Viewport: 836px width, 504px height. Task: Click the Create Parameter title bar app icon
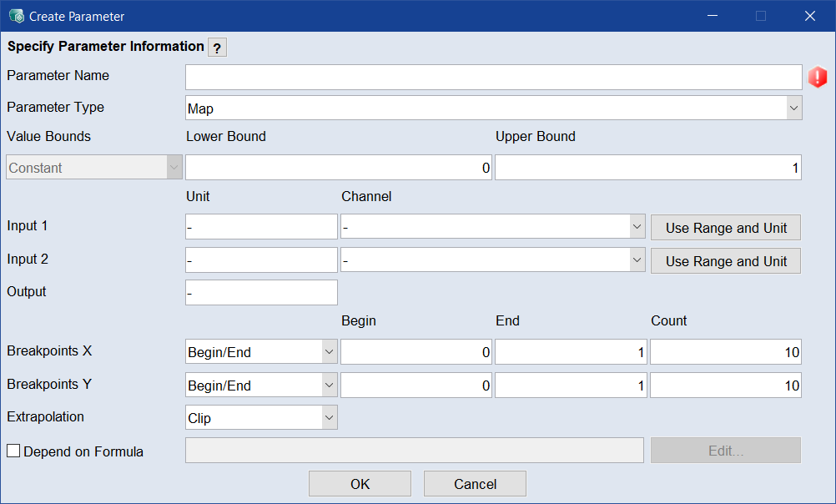(16, 16)
